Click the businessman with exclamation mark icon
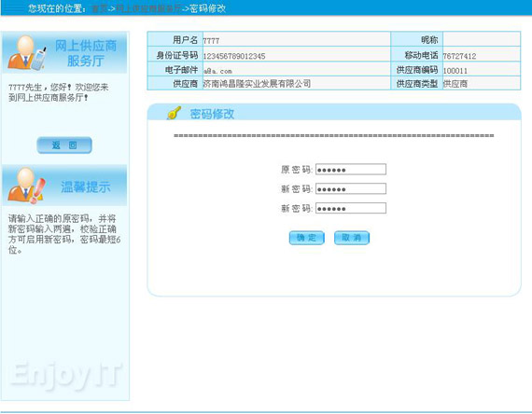The width and height of the screenshot is (532, 414). tap(26, 186)
